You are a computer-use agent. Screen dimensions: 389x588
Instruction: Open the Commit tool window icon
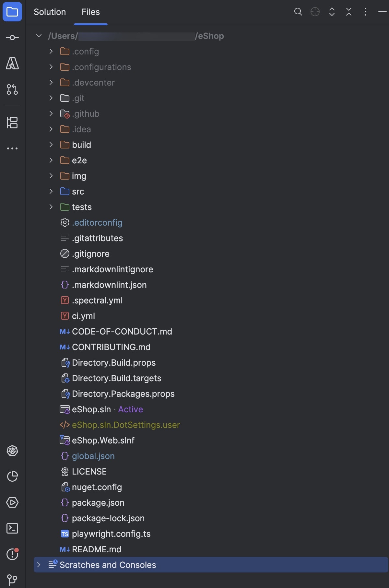12,38
